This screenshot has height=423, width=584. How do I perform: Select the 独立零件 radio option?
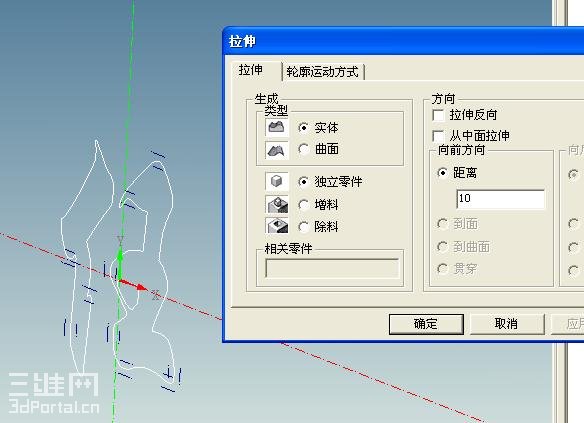(304, 182)
